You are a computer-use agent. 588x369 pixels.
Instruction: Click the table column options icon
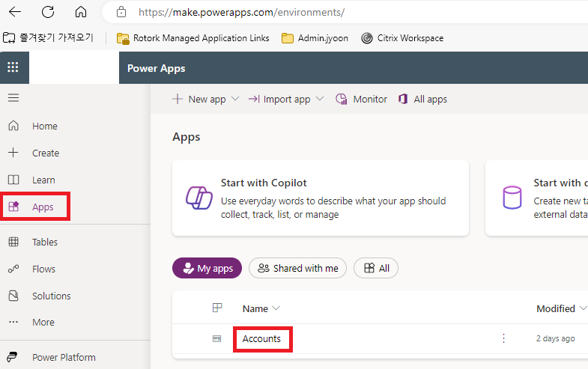[217, 308]
